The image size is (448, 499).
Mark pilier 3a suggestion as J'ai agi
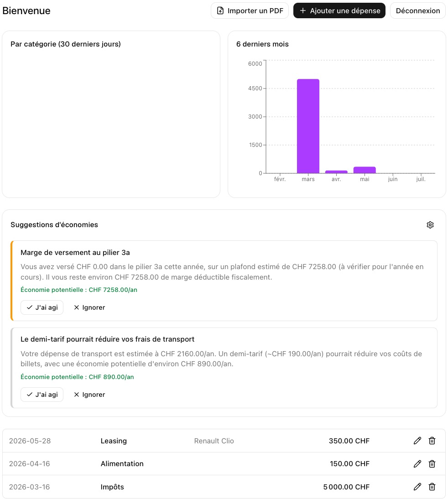[x=42, y=307]
